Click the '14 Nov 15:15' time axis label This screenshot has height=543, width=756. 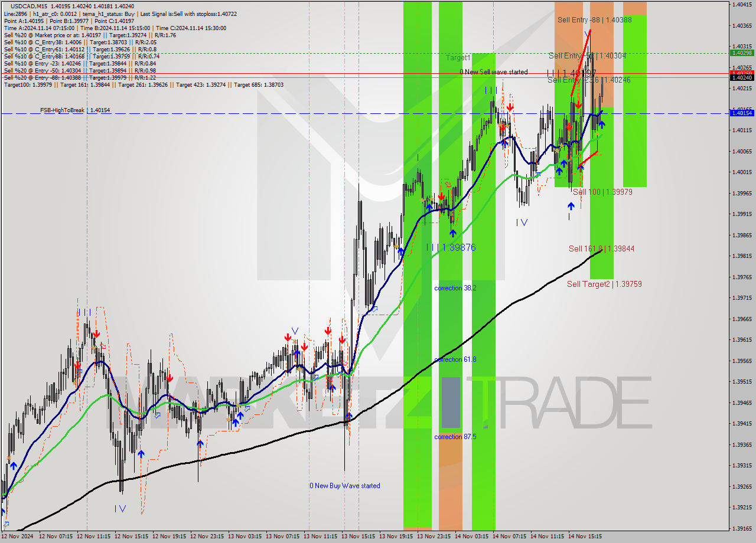[x=585, y=537]
